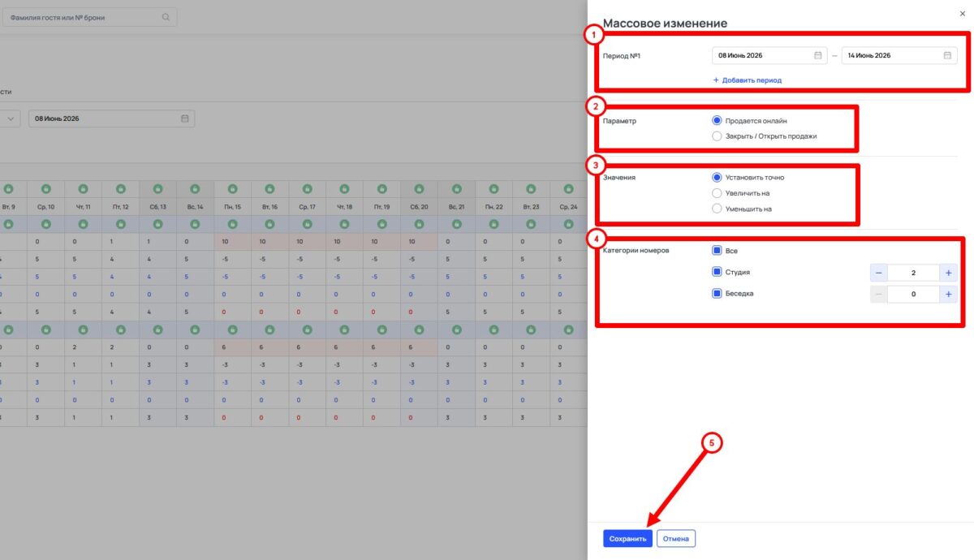Viewport: 974px width, 560px height.
Task: Click the lock icon directly above the Вт, 16 header
Action: 270,188
